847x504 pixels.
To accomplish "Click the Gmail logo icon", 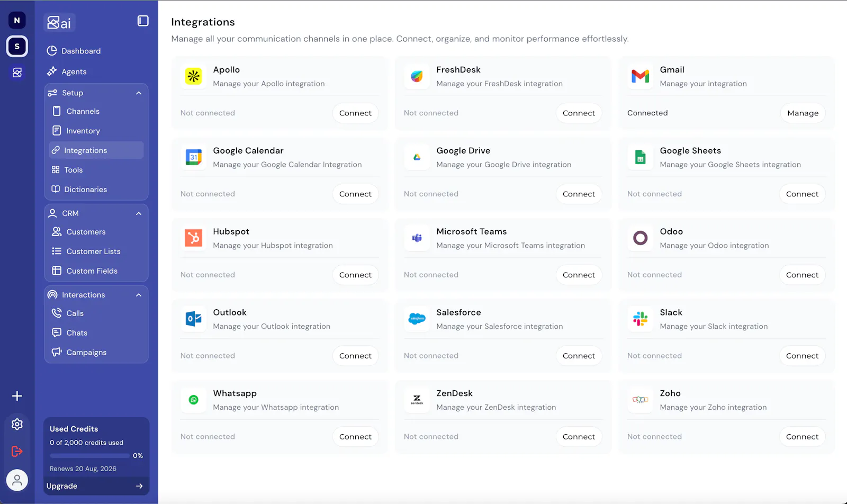I will pyautogui.click(x=641, y=76).
